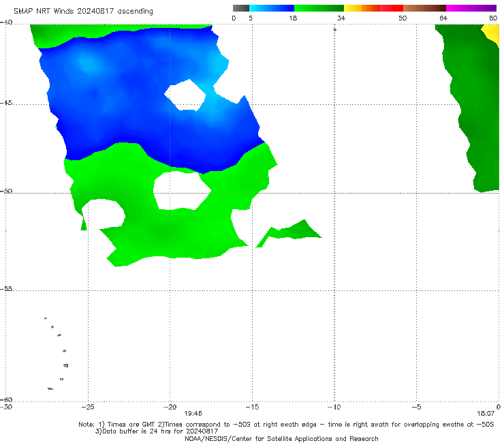Click the longitude label "-25"
This screenshot has height=443, width=504.
88,407
